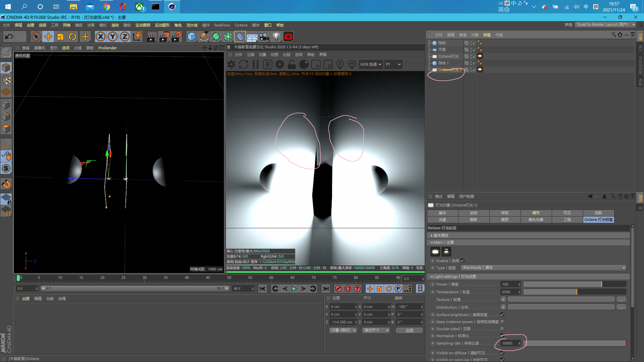
Task: Add a Camera object
Action: (264, 37)
